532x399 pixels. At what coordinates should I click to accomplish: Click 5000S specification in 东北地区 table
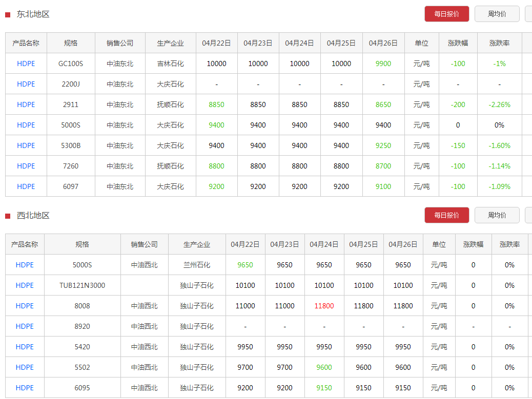pos(71,125)
